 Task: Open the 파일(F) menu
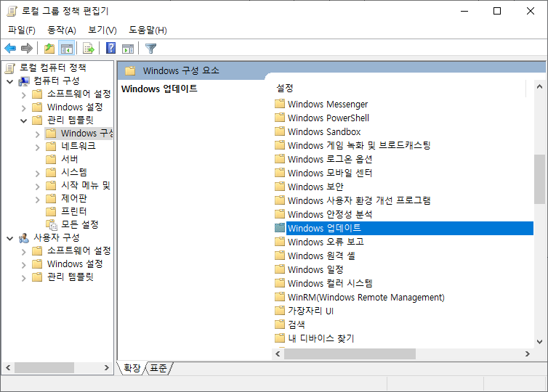[22, 30]
